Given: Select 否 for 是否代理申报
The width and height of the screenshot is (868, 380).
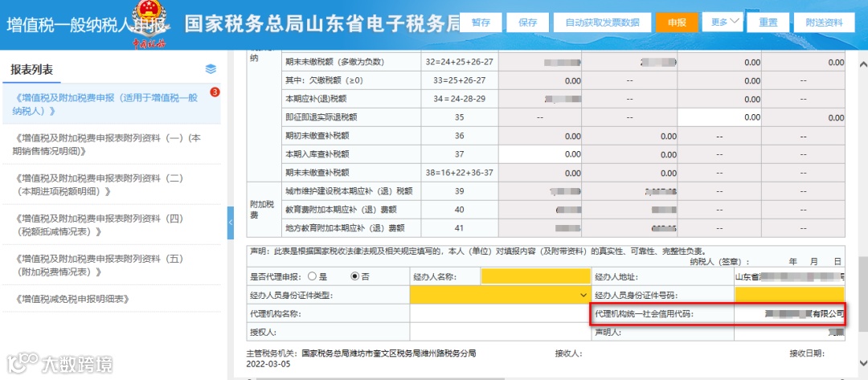Looking at the screenshot, I should click(355, 276).
